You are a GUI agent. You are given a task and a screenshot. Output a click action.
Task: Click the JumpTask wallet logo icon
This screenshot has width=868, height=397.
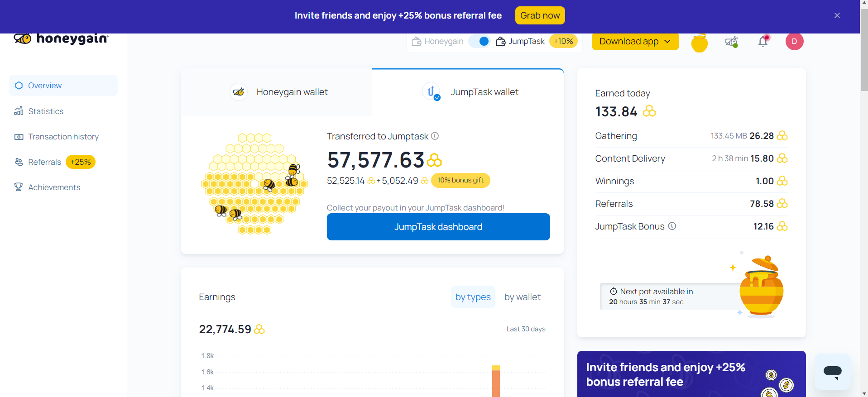point(432,92)
